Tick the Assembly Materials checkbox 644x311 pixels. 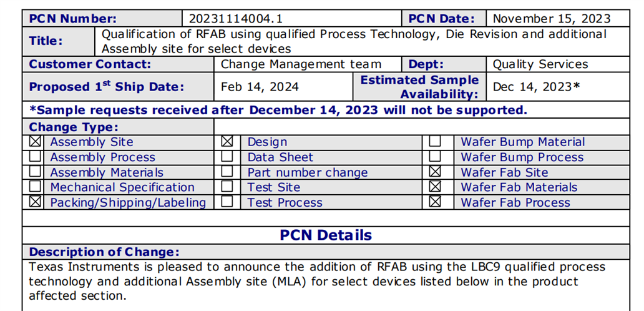click(x=36, y=171)
